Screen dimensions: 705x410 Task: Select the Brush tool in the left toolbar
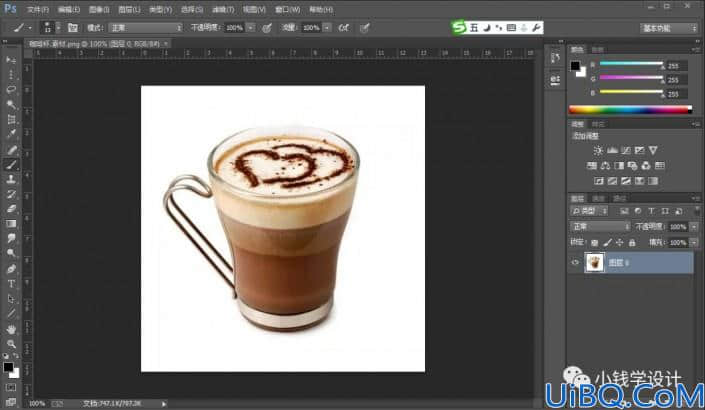(x=11, y=165)
